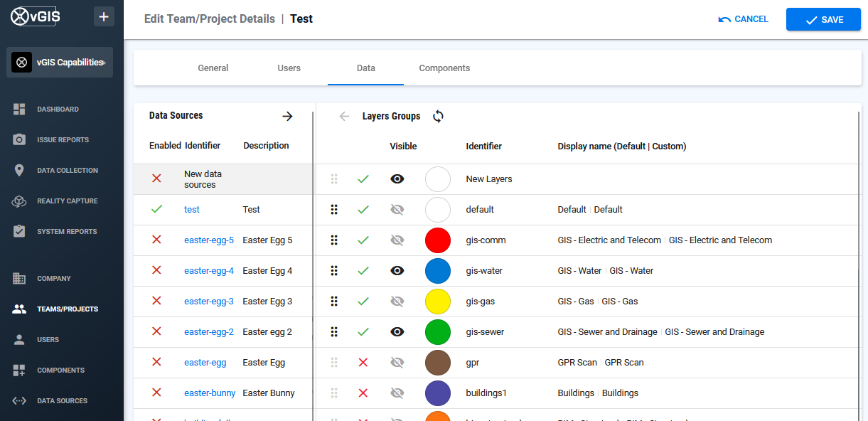Screen dimensions: 868x421
Task: Open Dashboard from the sidebar
Action: (58, 110)
